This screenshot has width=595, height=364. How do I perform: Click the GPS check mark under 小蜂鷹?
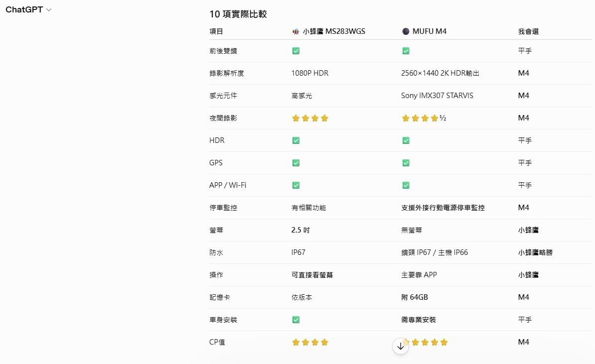[296, 163]
